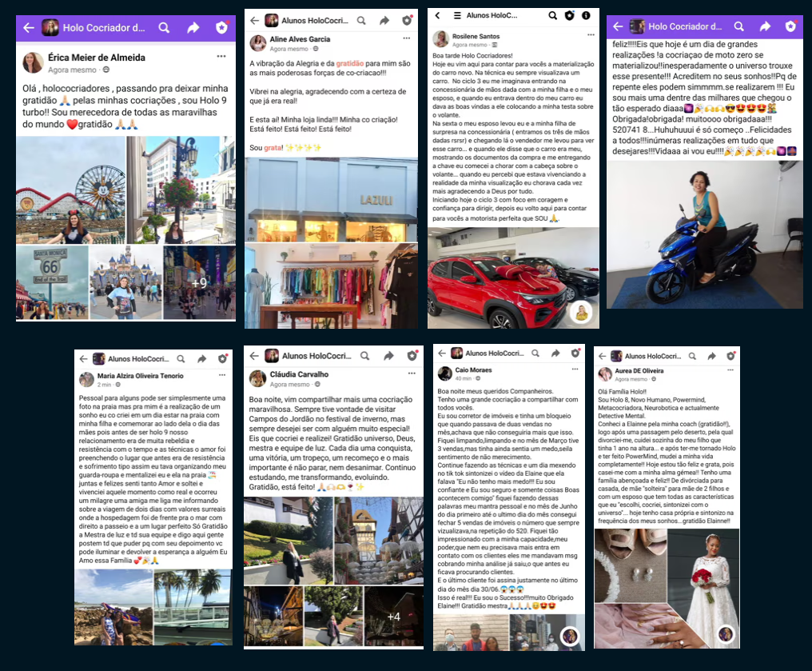The image size is (812, 671).
Task: Open three-dot options on Cláudia Carvalho's post
Action: coord(412,372)
